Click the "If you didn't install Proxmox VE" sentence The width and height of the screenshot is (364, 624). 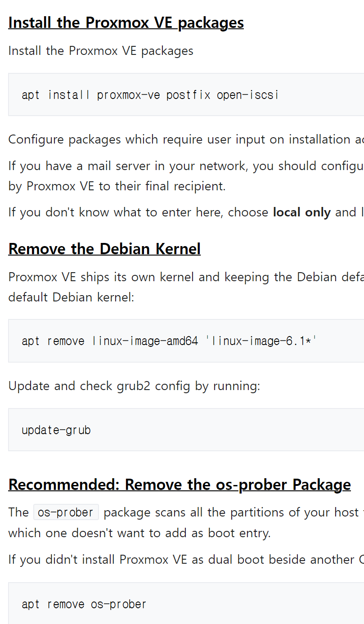tap(180, 560)
